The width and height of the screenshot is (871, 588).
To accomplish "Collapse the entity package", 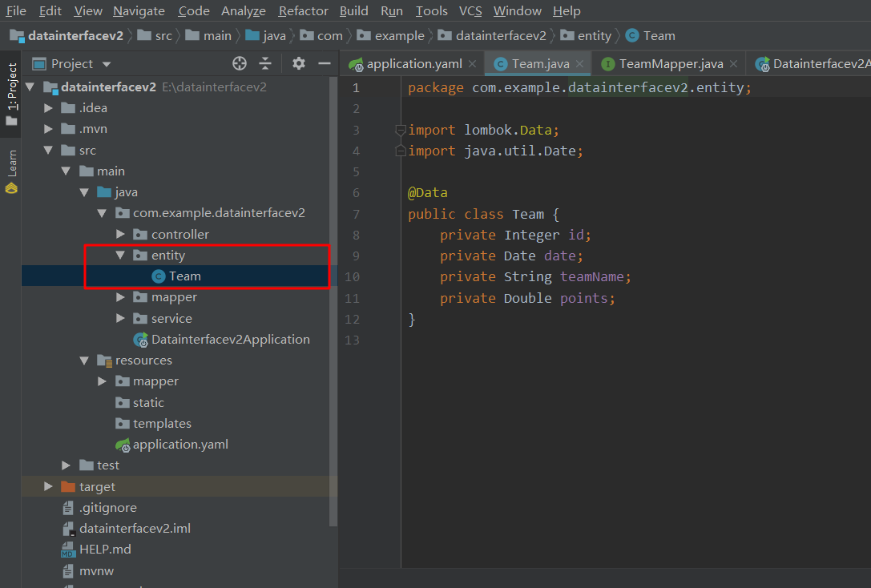I will tap(120, 256).
